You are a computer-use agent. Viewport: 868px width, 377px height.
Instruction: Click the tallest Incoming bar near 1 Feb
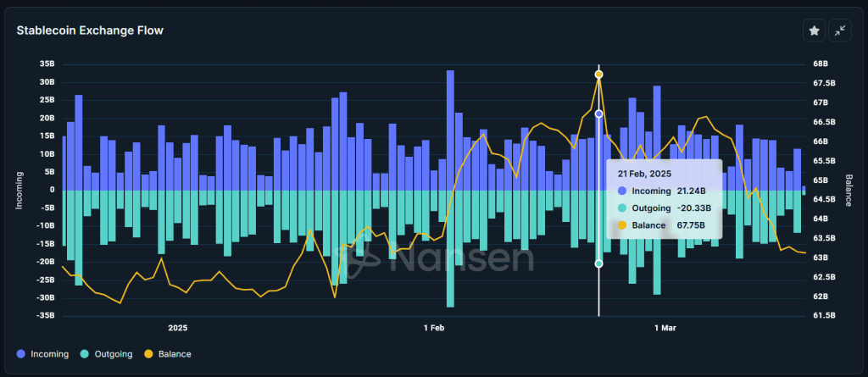pyautogui.click(x=450, y=130)
